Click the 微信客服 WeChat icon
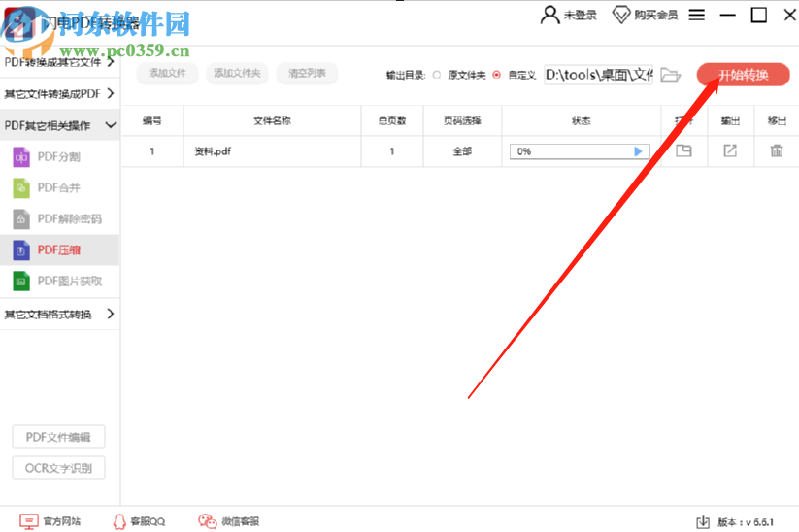The image size is (799, 532). (208, 521)
